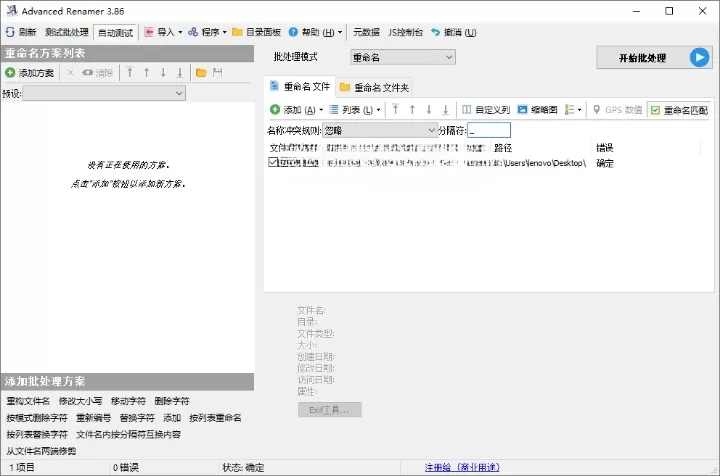Image resolution: width=720 pixels, height=476 pixels.
Task: Open the 目录面板 folder panel
Action: (x=257, y=32)
